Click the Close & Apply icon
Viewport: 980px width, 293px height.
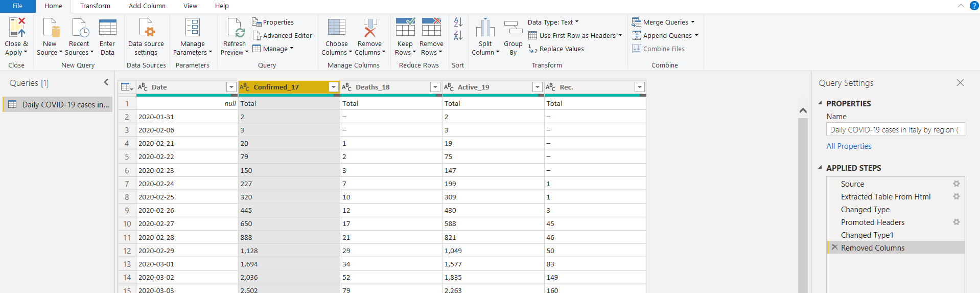[x=16, y=28]
